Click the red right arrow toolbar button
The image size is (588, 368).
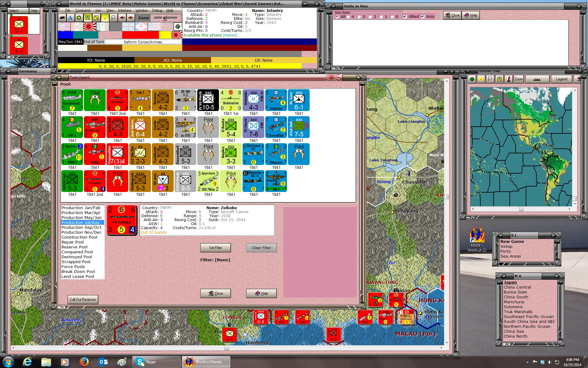click(130, 18)
